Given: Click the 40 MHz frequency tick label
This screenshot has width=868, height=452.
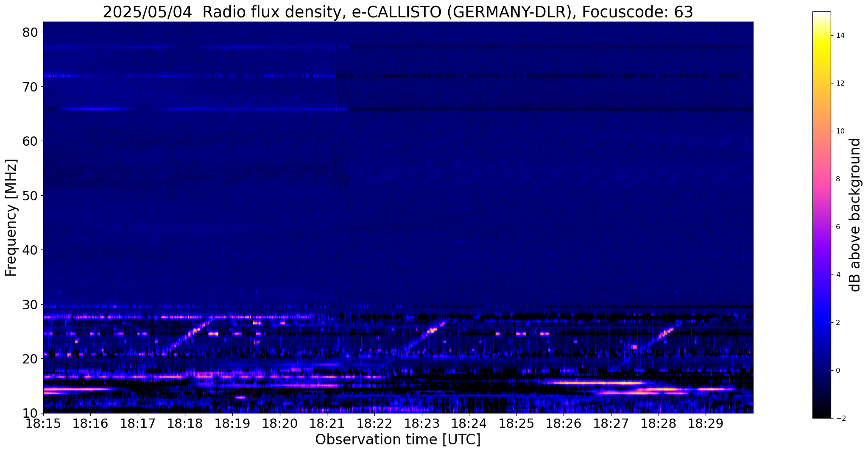Looking at the screenshot, I should [30, 250].
